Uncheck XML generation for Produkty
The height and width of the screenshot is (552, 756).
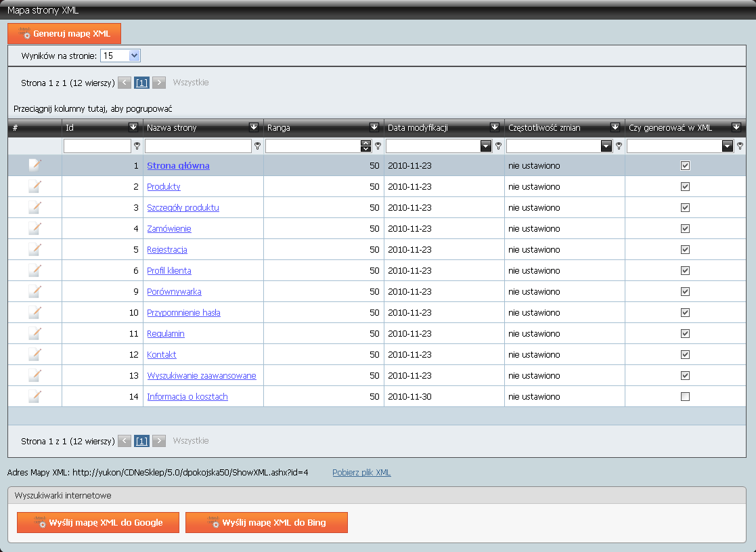(685, 186)
